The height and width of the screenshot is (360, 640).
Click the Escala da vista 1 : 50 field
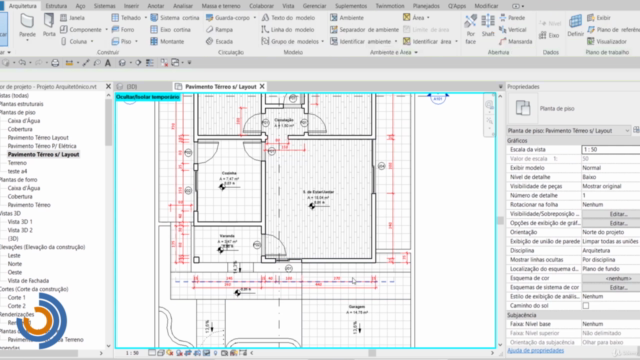pyautogui.click(x=611, y=150)
